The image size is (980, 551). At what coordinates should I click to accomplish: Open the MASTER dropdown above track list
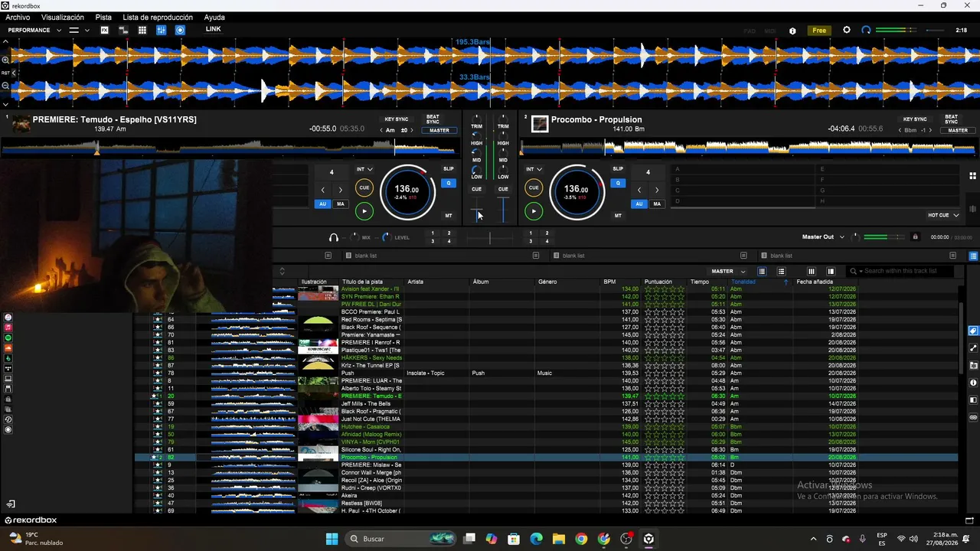[x=728, y=271]
